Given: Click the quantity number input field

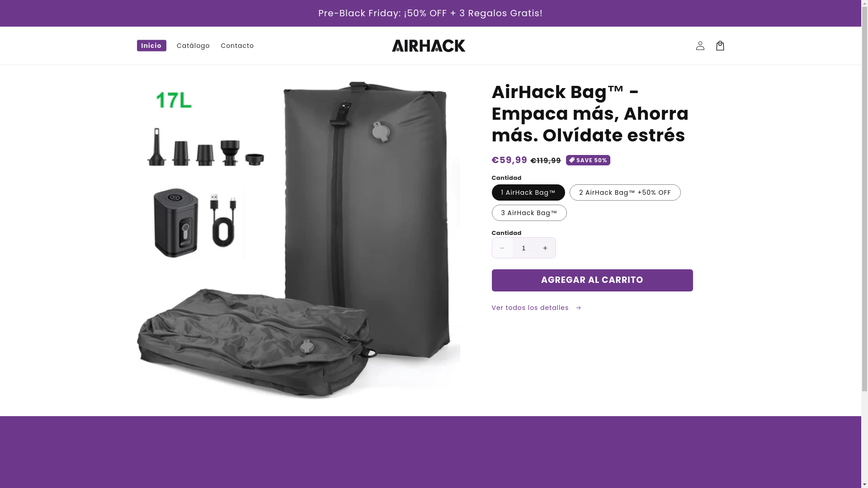Looking at the screenshot, I should coord(524,248).
